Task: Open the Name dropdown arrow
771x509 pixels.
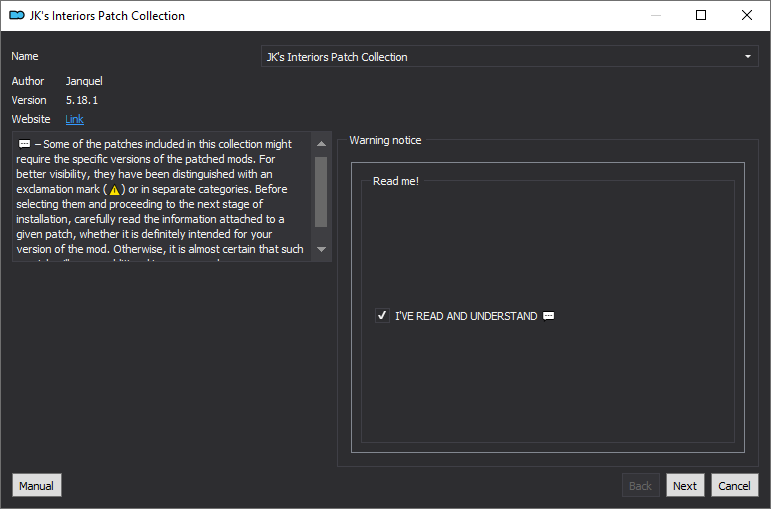Action: (748, 57)
